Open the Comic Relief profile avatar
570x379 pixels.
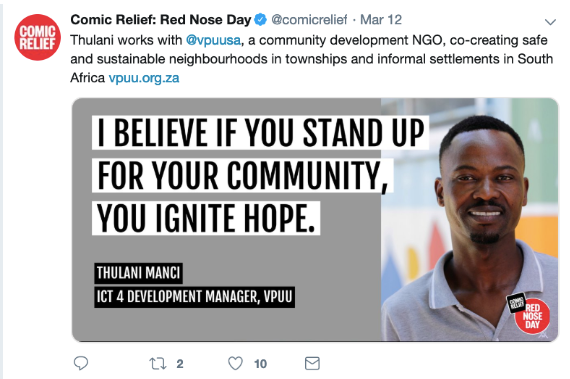coord(37,37)
